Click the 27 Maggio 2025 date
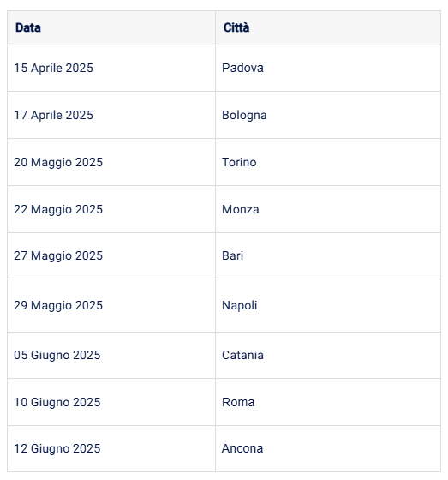Viewport: 448px width, 480px height. point(58,256)
